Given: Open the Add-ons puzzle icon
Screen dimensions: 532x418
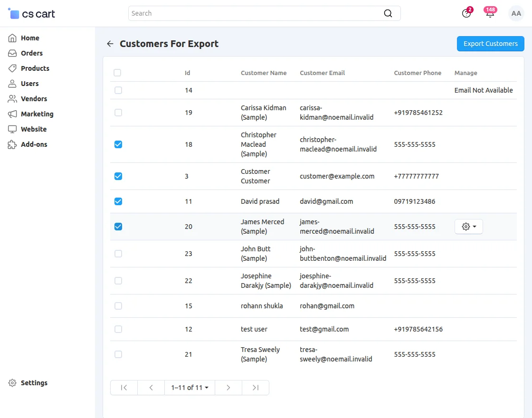Looking at the screenshot, I should 12,144.
